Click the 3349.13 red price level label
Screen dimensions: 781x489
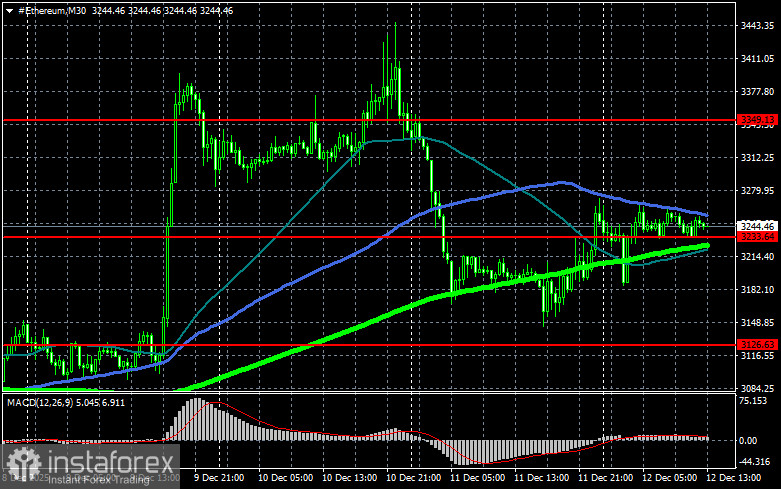point(758,120)
